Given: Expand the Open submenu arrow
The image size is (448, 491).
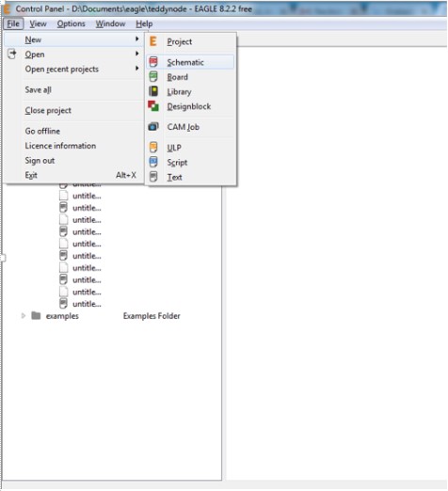Looking at the screenshot, I should click(x=137, y=54).
